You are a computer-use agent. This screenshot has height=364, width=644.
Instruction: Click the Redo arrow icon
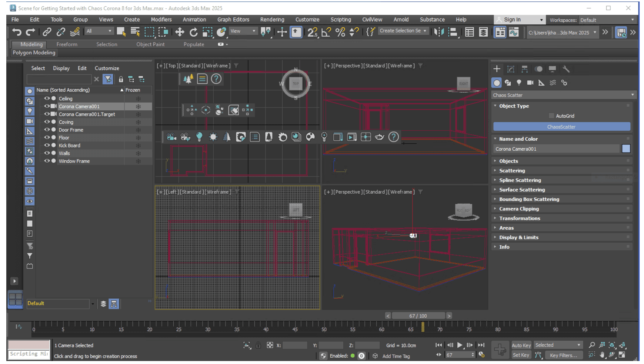click(x=31, y=32)
